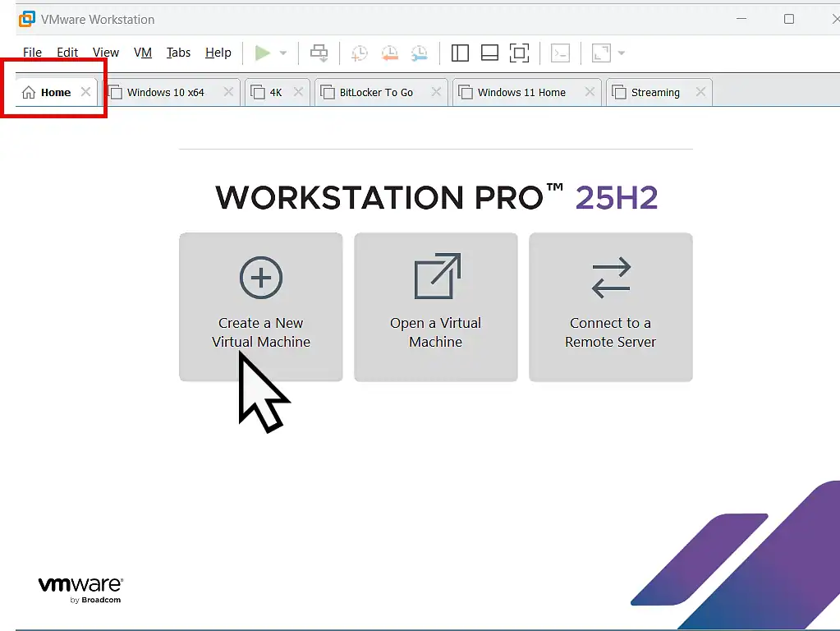Open the Tabs menu

point(178,52)
